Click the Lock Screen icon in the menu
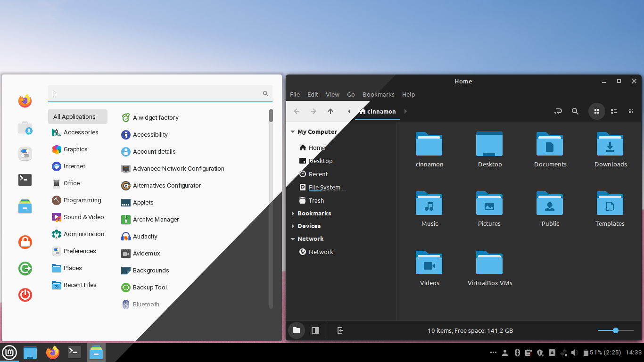 click(25, 242)
